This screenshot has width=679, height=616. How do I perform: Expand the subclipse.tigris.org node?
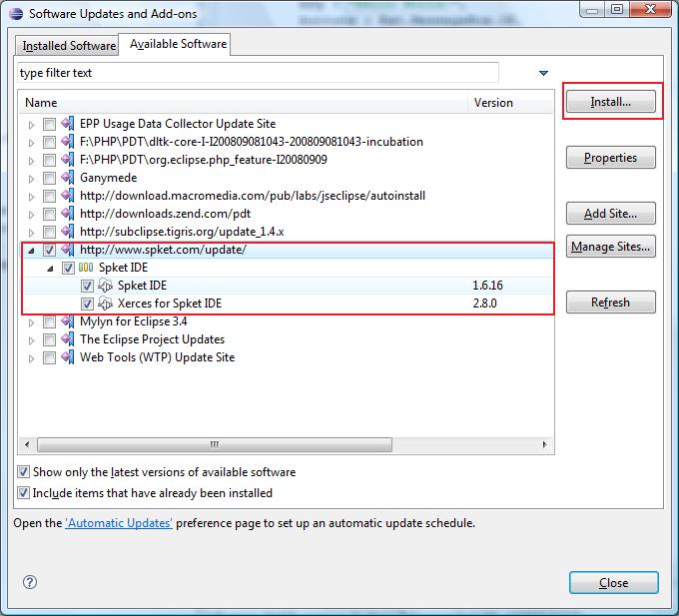pyautogui.click(x=31, y=233)
